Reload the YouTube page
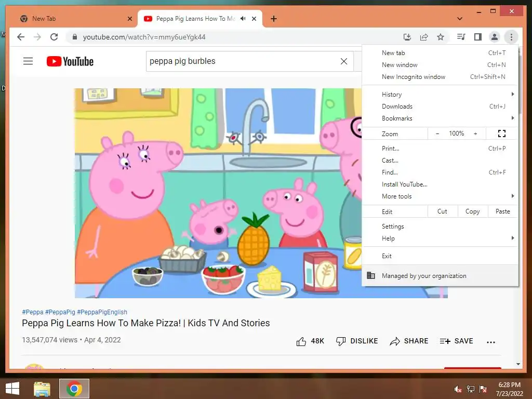The height and width of the screenshot is (399, 532). tap(54, 37)
